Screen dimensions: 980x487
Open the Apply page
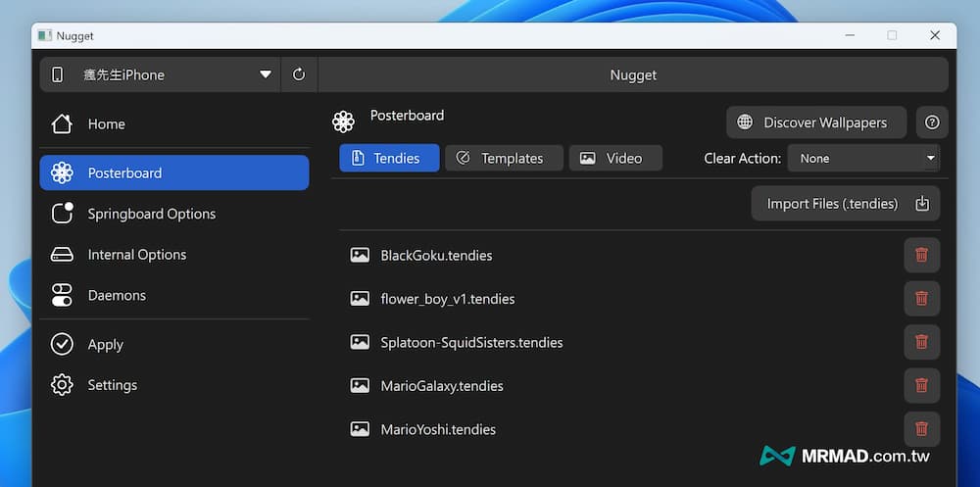point(174,345)
